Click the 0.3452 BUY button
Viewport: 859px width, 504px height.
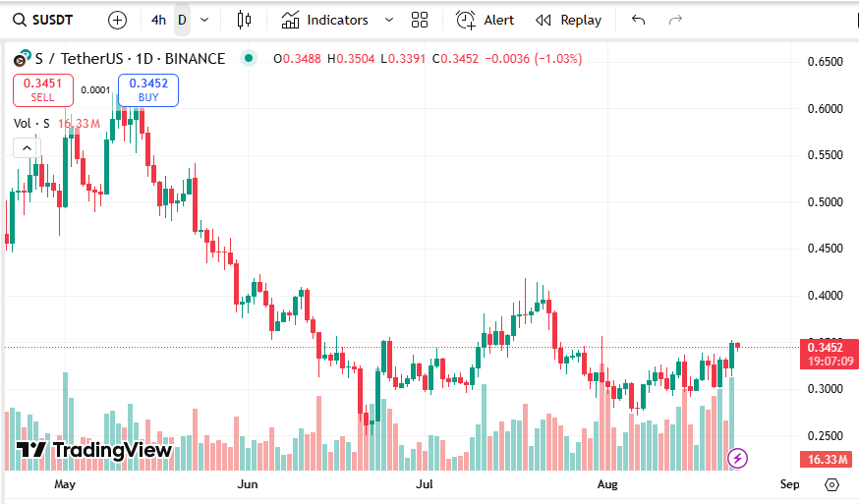click(147, 90)
